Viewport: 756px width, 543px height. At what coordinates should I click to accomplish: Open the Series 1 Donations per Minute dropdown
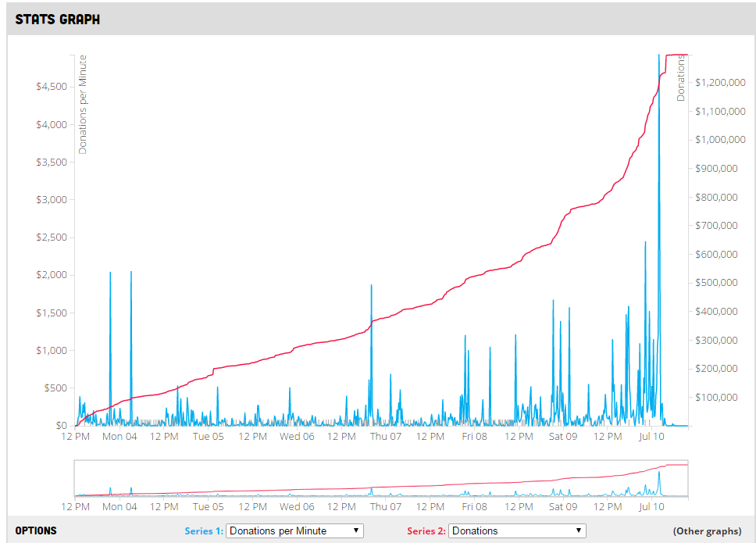[x=294, y=531]
